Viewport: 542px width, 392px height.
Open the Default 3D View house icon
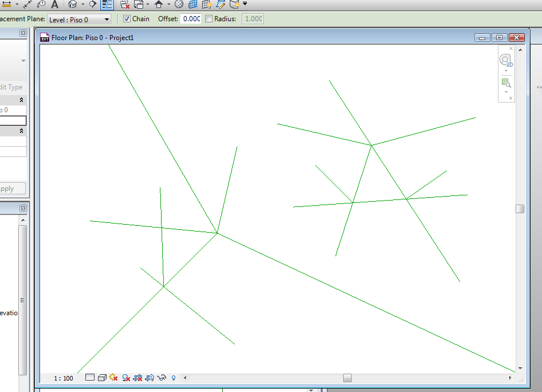(x=72, y=4)
